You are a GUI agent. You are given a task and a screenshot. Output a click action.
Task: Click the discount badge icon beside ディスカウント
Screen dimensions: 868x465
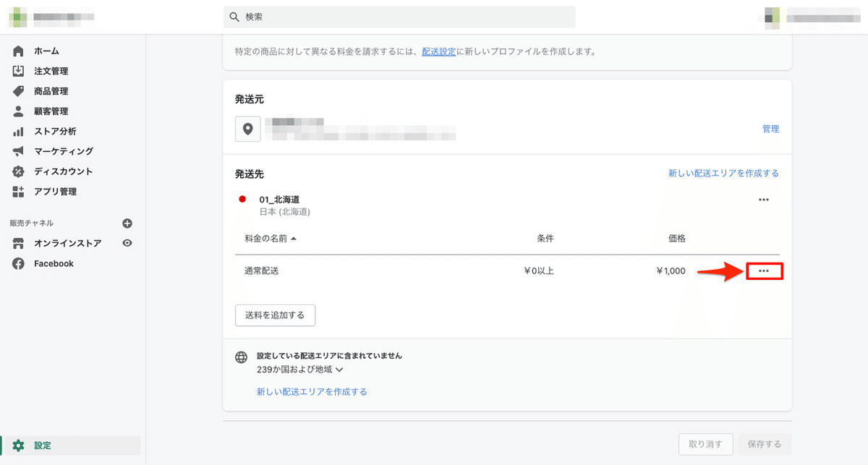[19, 171]
